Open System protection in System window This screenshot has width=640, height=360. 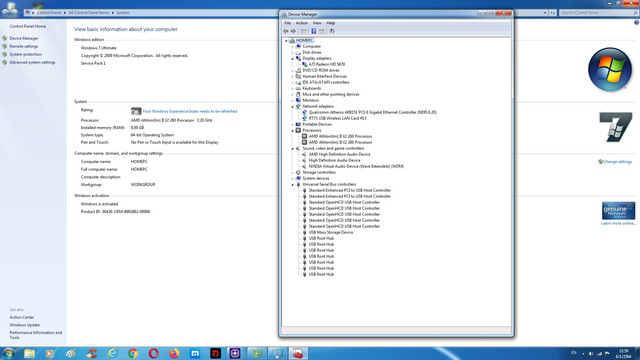pos(25,54)
